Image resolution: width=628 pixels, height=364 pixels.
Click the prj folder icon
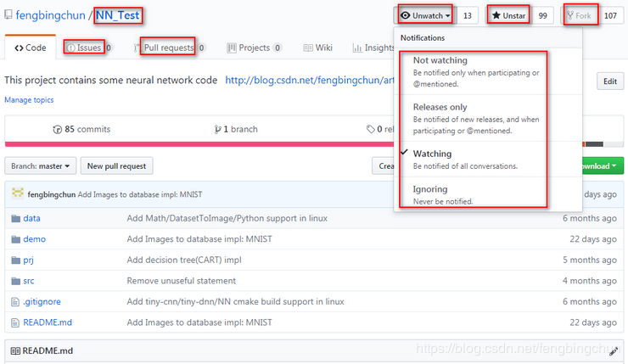(x=15, y=260)
